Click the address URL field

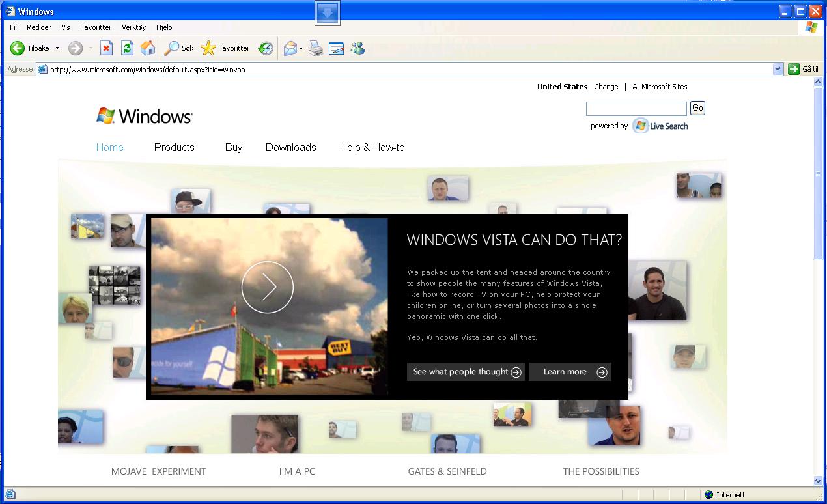[x=410, y=69]
